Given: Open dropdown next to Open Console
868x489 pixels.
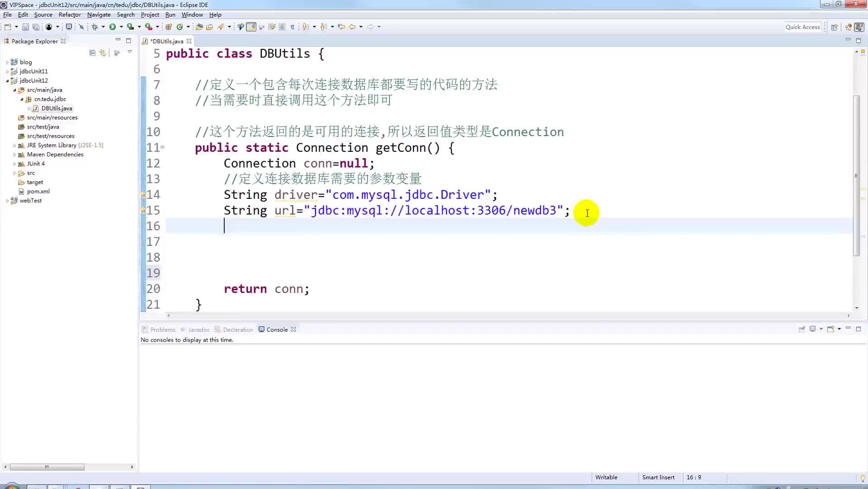Looking at the screenshot, I should 839,329.
